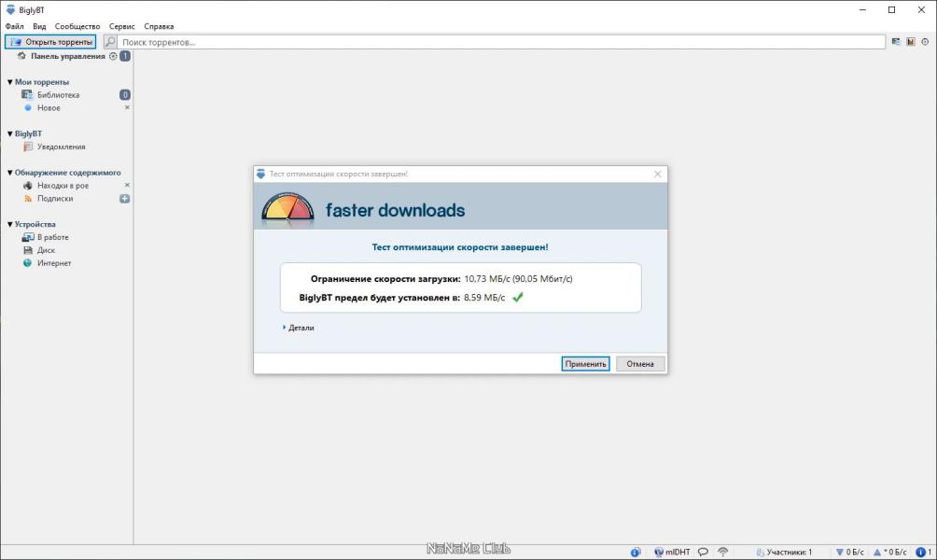This screenshot has height=560, width=937.
Task: Click the Поиск торрентов search field
Action: pyautogui.click(x=501, y=42)
